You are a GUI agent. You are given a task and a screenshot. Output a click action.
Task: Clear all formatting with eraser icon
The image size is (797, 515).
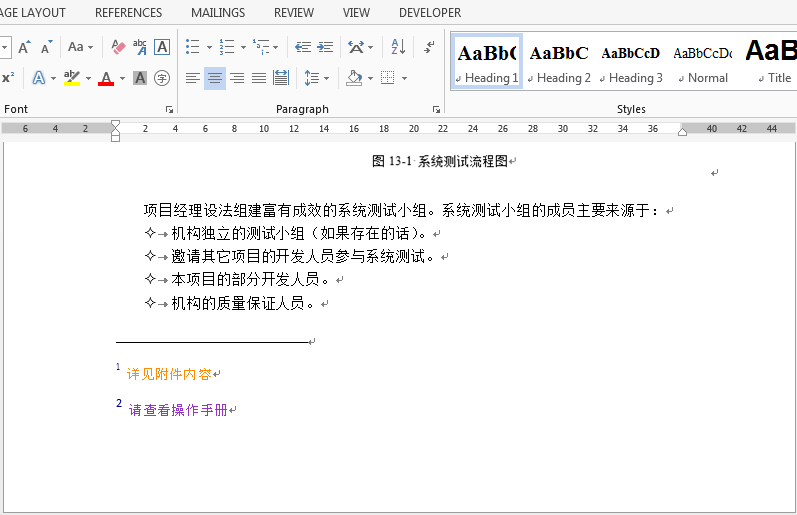click(x=118, y=47)
